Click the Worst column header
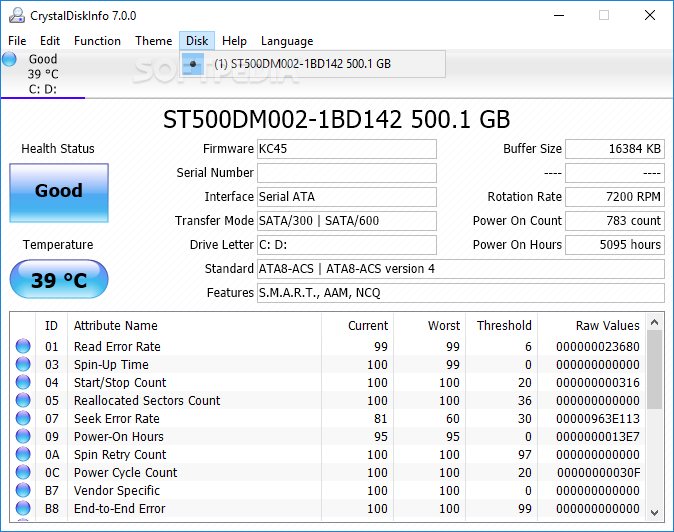Viewport: 674px width, 532px height. tap(430, 326)
